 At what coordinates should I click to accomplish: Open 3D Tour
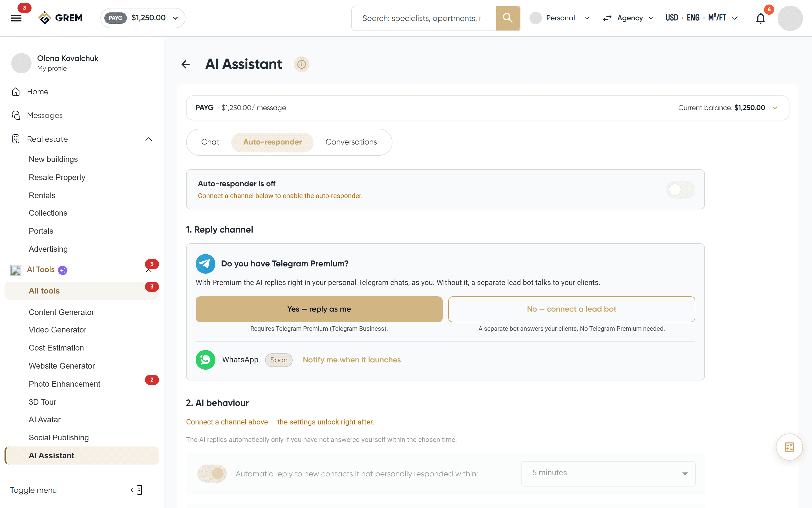tap(42, 402)
